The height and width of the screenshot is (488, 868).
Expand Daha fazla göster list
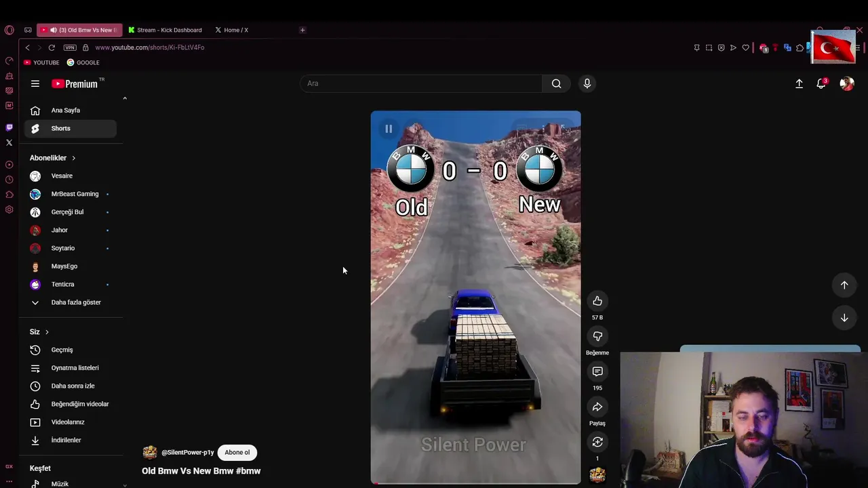click(71, 302)
